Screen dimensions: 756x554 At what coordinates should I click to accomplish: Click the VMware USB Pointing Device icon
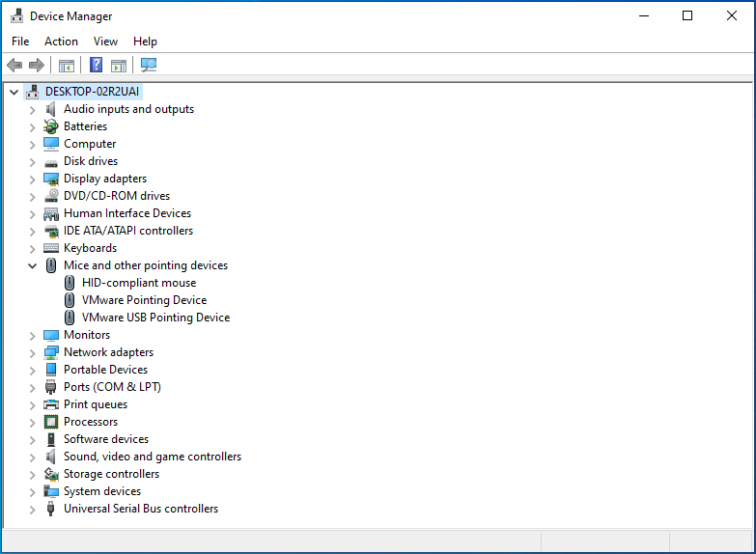[70, 318]
